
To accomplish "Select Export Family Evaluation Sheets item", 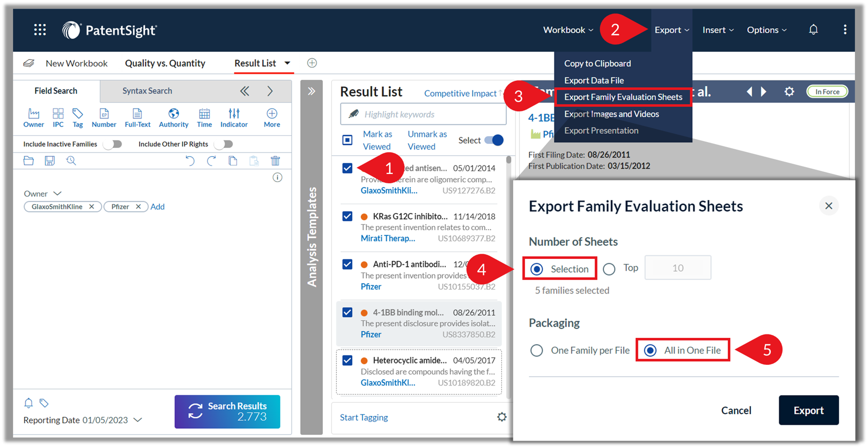I will (623, 97).
